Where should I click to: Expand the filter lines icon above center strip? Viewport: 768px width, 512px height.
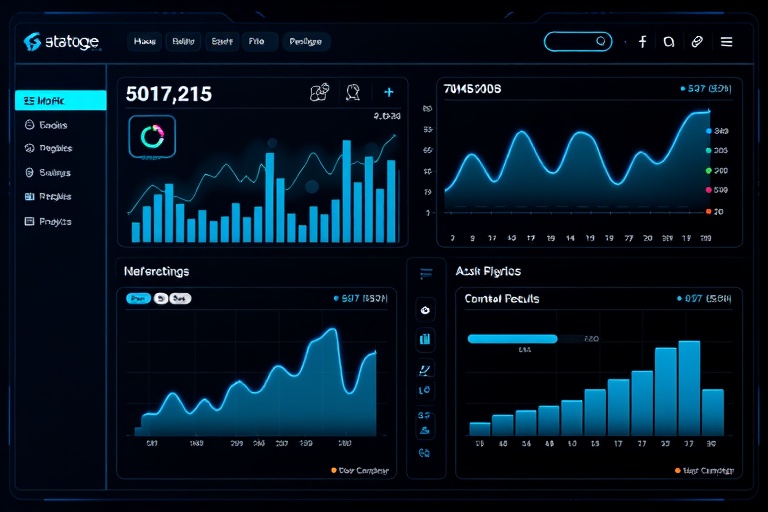(426, 273)
